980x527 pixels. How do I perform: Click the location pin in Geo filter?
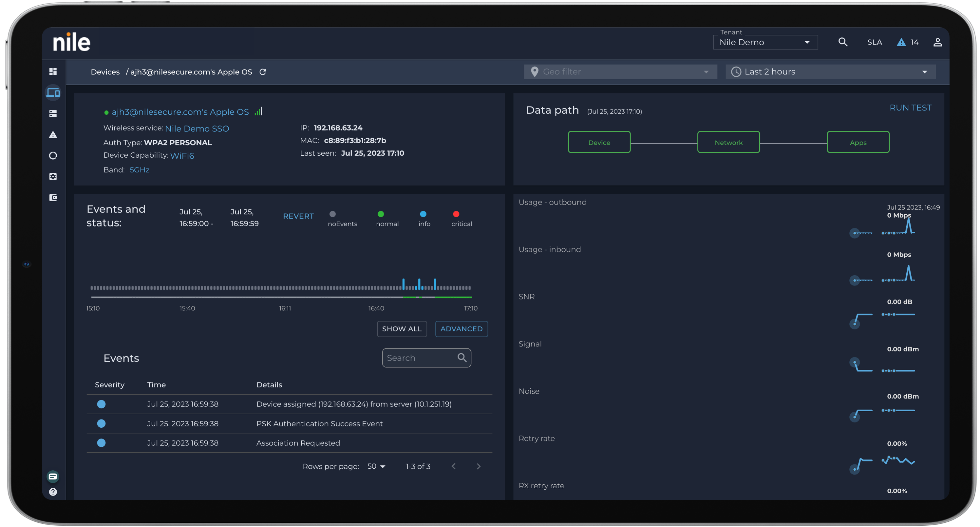click(534, 71)
